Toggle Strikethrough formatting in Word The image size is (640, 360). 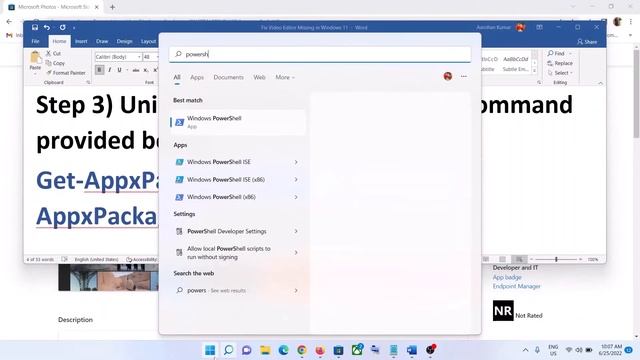(x=136, y=70)
